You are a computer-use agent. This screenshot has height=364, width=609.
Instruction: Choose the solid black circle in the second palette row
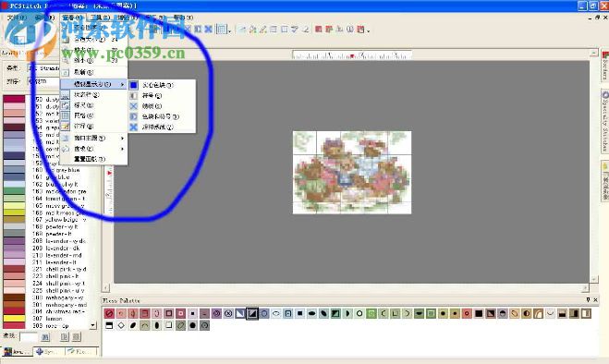click(x=192, y=325)
